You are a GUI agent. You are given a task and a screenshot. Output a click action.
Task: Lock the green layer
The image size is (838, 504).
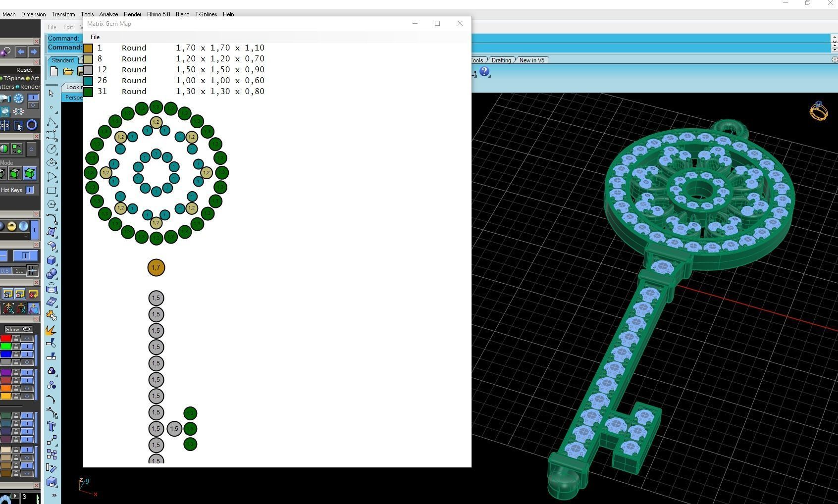point(16,347)
